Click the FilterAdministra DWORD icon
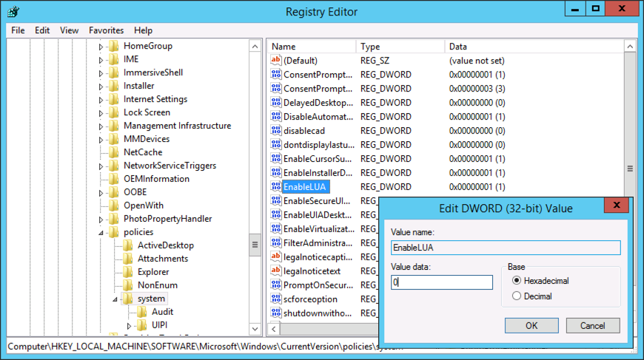Screen dimensions: 644x360 (276, 242)
